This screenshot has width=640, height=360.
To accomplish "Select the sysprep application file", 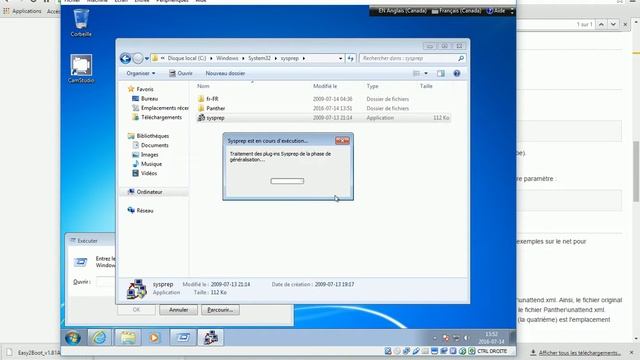I will [215, 118].
